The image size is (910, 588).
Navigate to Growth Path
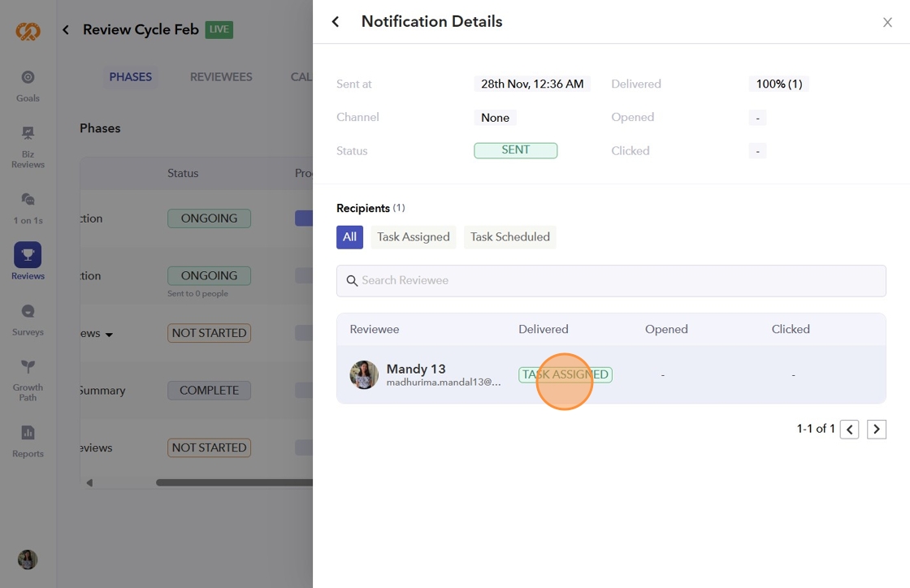coord(28,378)
